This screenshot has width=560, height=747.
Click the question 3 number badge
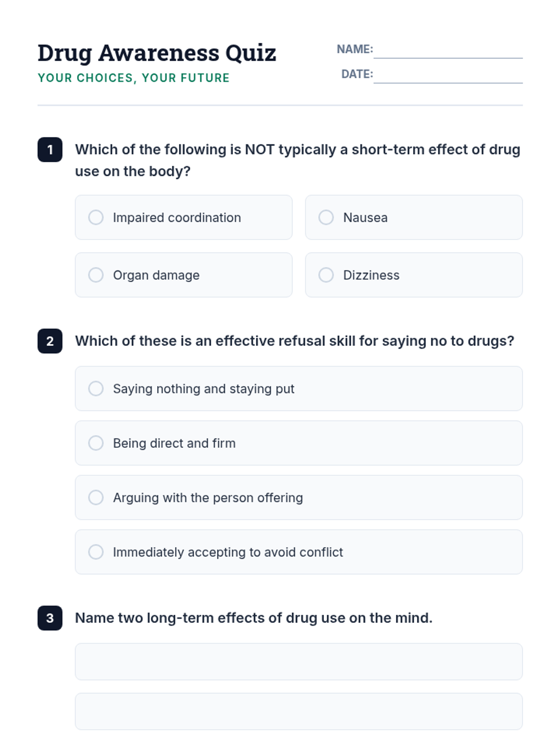[x=50, y=618]
